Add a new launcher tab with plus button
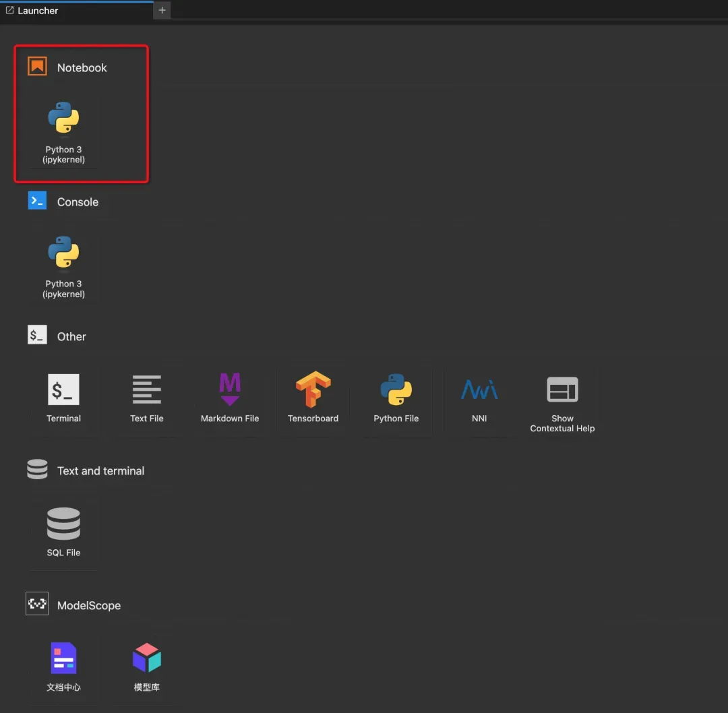The width and height of the screenshot is (728, 713). [162, 10]
